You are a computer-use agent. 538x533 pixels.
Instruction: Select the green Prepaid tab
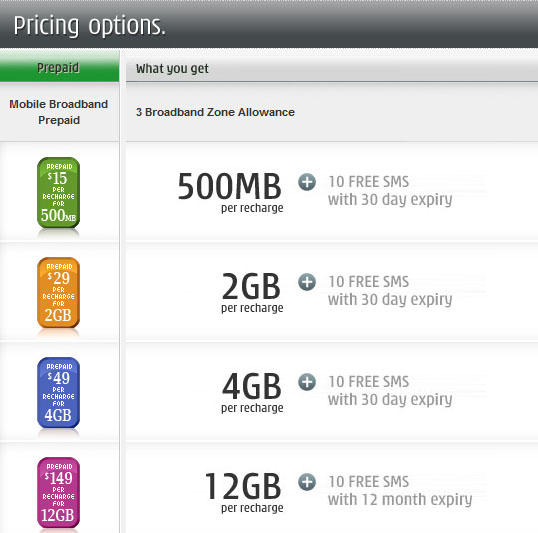59,66
